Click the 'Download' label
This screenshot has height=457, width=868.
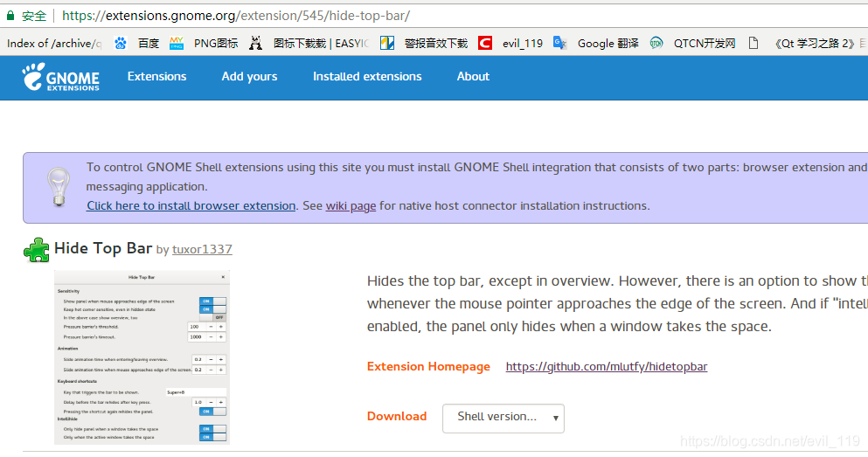point(397,416)
